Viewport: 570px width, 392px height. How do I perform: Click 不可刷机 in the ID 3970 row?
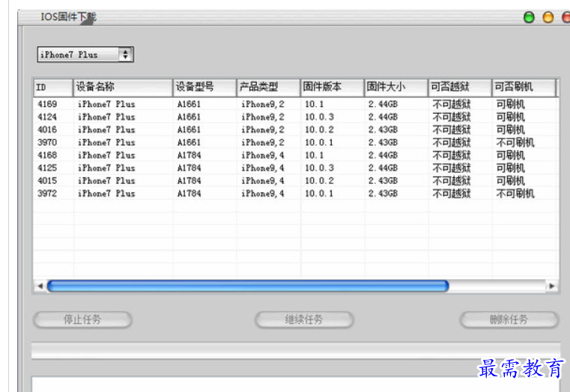[x=515, y=143]
